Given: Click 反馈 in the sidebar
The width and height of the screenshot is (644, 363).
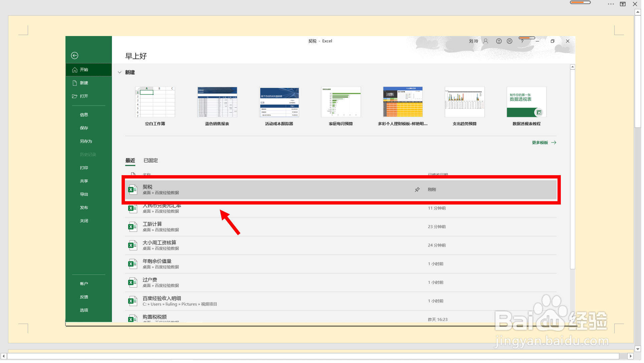Looking at the screenshot, I should [89, 298].
